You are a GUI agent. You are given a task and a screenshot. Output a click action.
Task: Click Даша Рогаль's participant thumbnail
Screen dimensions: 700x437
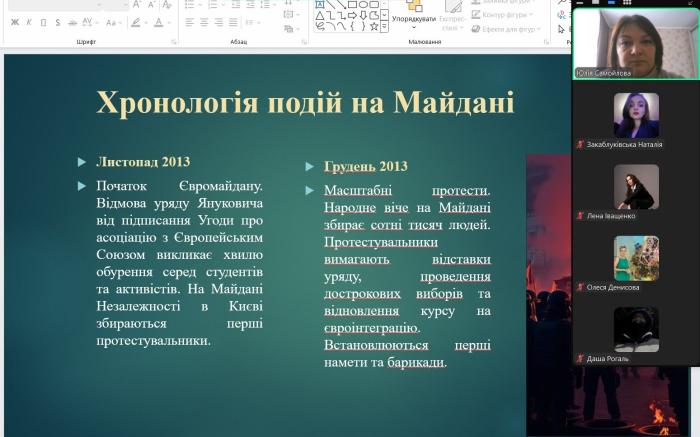[636, 330]
